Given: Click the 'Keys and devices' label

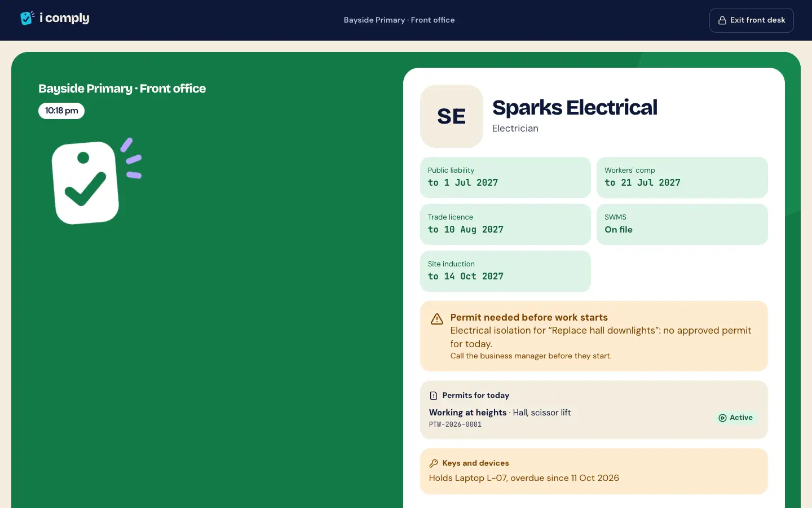Looking at the screenshot, I should point(476,463).
